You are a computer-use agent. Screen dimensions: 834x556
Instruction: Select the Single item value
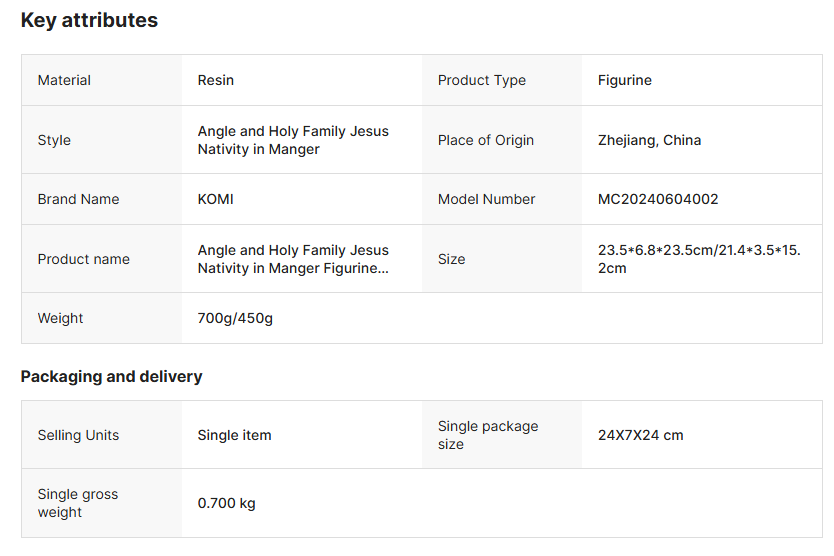[234, 435]
